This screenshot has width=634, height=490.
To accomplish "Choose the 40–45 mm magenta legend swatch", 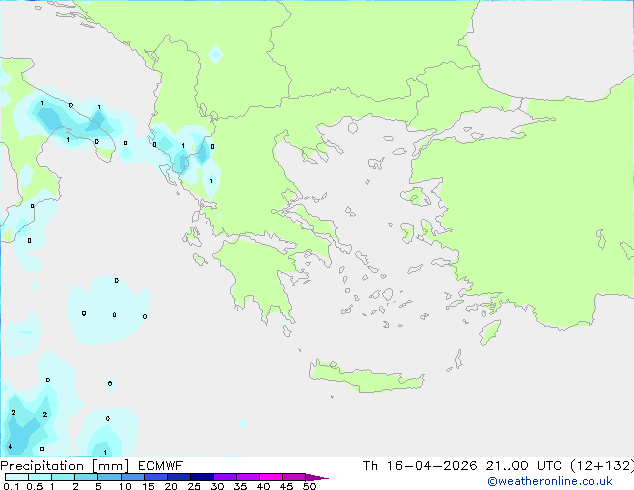I will pos(271,477).
